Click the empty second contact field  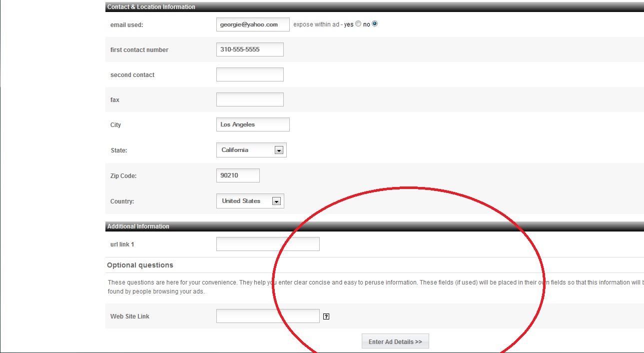click(250, 74)
